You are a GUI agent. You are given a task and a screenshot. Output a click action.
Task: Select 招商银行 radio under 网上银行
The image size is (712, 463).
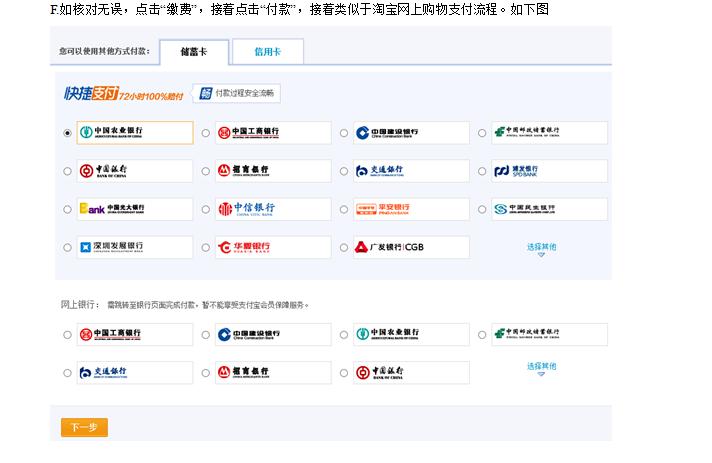(206, 373)
